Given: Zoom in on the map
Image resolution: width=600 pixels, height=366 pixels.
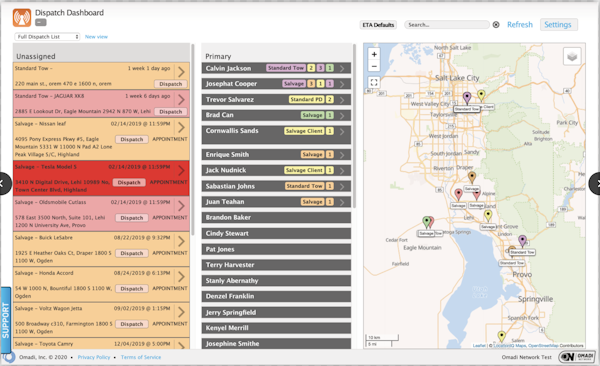Looking at the screenshot, I should tap(374, 54).
